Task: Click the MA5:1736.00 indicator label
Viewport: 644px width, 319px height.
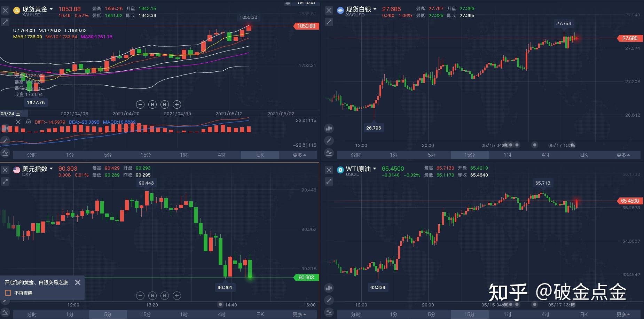Action: tap(28, 37)
